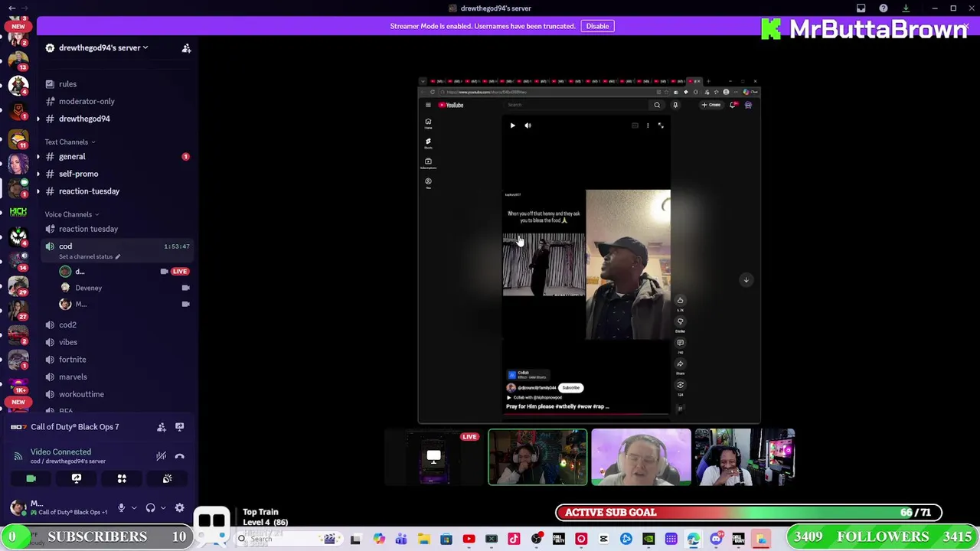980x551 pixels.
Task: Open YouTube hamburger guide menu
Action: click(x=428, y=105)
